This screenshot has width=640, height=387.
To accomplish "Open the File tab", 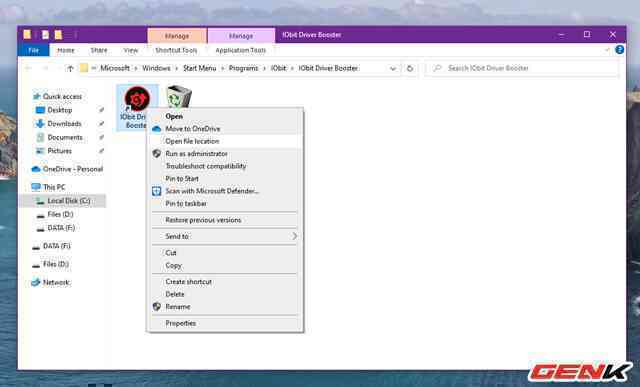I will [33, 50].
